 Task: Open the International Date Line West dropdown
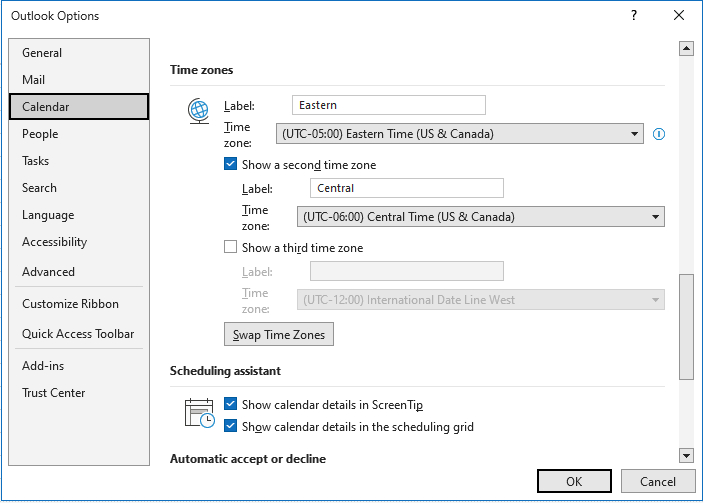pyautogui.click(x=481, y=300)
